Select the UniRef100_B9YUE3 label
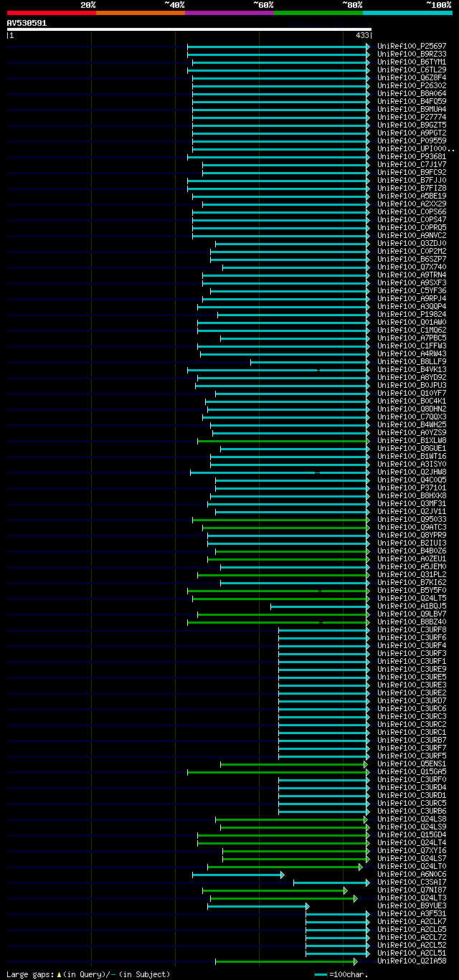 pos(412,905)
